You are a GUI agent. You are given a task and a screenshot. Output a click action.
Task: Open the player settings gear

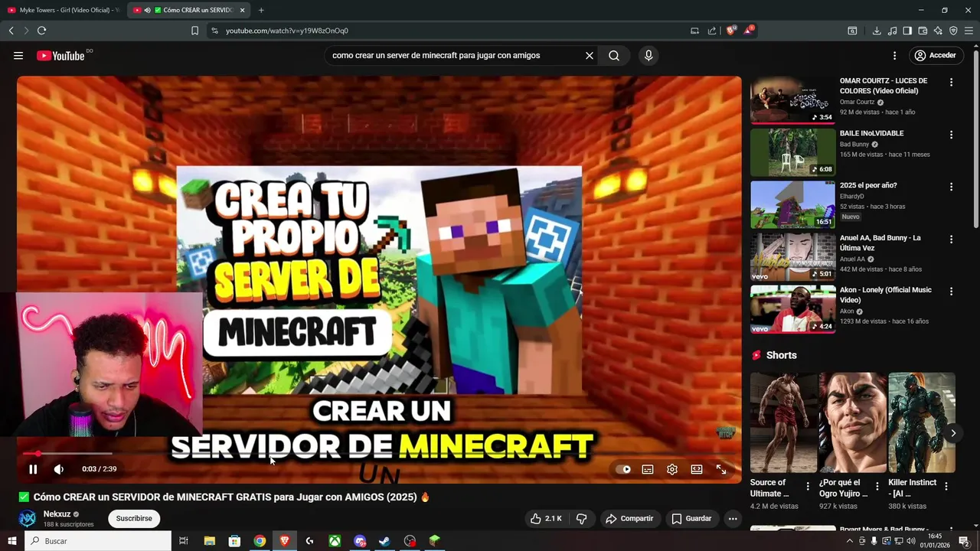[672, 470]
